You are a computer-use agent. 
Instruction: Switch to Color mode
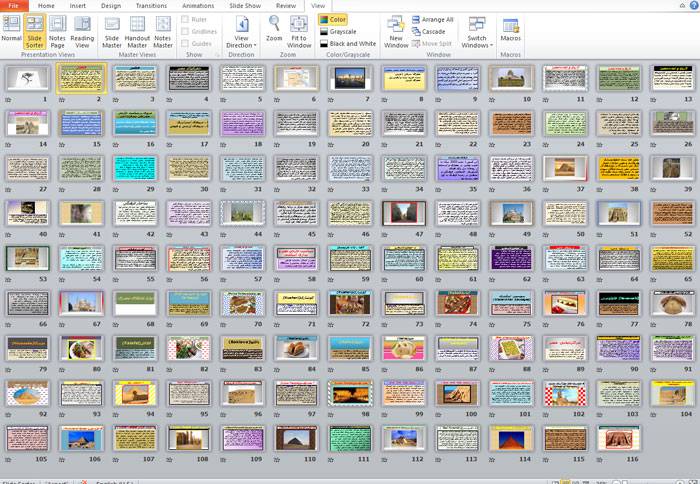(333, 20)
